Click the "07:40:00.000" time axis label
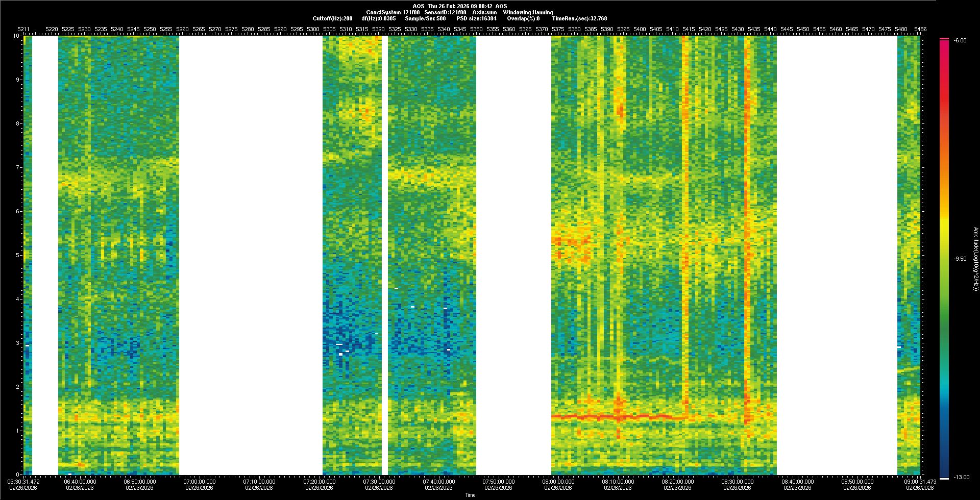This screenshot has height=500, width=980. (438, 481)
